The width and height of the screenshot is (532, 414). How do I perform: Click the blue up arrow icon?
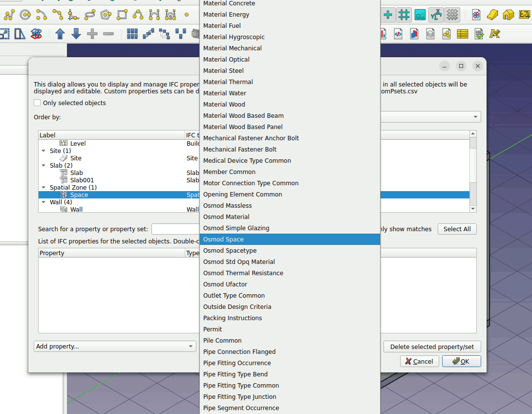60,34
